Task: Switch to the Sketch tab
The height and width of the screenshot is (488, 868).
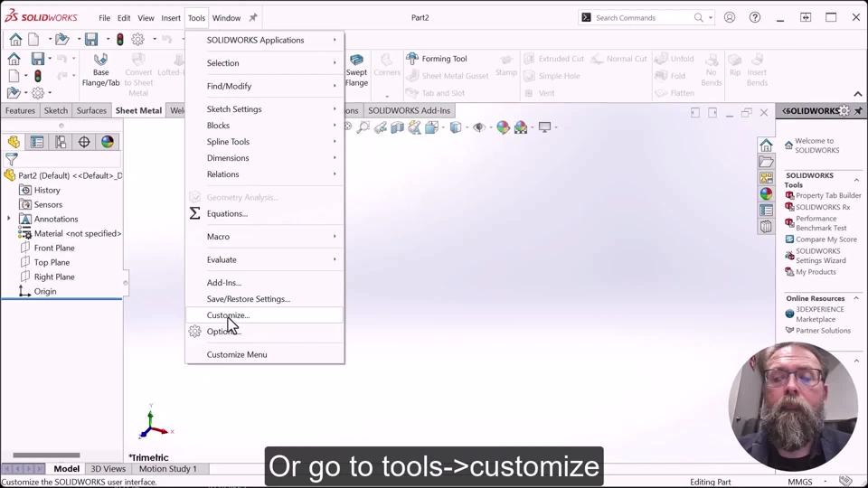Action: (x=56, y=110)
